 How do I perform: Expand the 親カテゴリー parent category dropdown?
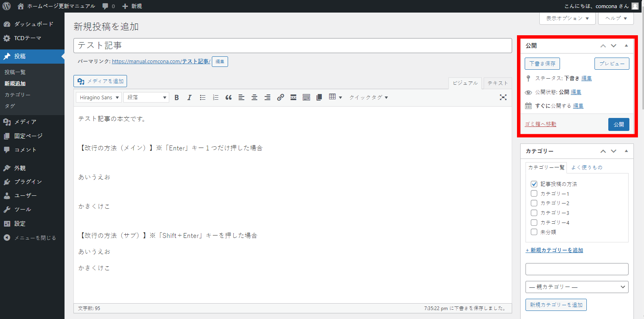577,287
